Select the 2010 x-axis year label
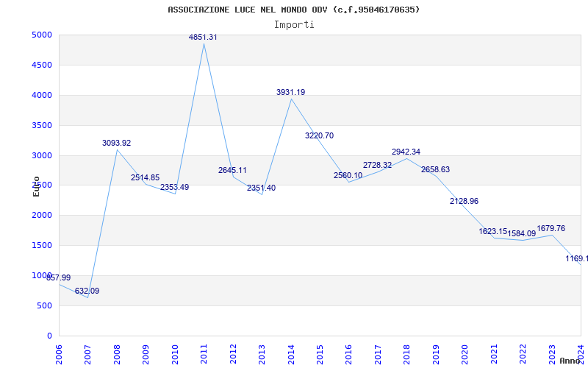 [x=175, y=354]
